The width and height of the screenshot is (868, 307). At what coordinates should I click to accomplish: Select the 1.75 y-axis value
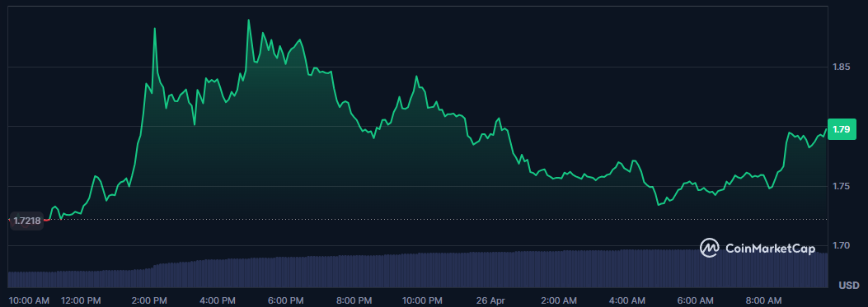coord(842,186)
